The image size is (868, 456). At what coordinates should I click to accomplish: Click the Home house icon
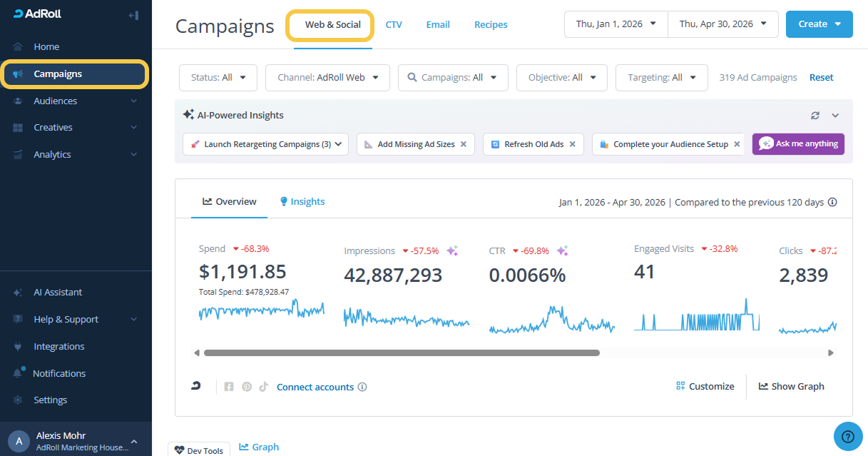(x=18, y=46)
